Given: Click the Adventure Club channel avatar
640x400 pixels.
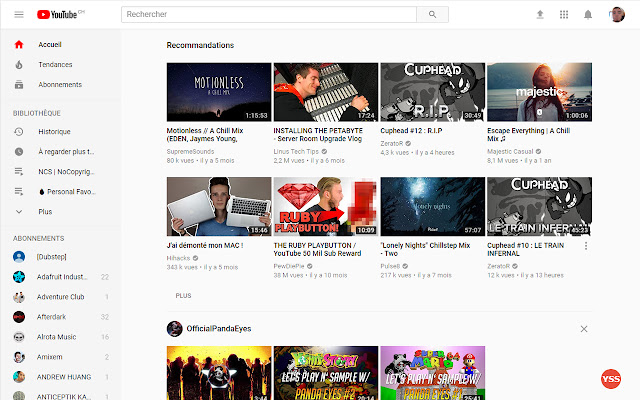Looking at the screenshot, I should pyautogui.click(x=19, y=297).
